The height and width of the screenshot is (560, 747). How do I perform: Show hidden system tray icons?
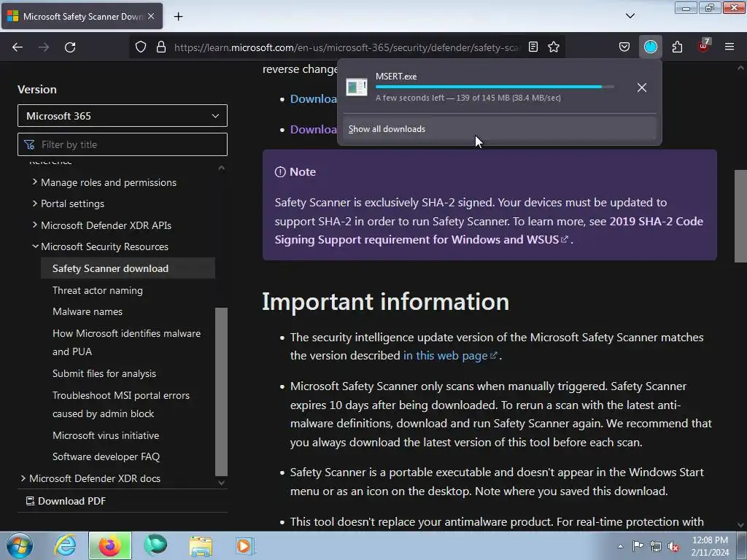pyautogui.click(x=620, y=547)
